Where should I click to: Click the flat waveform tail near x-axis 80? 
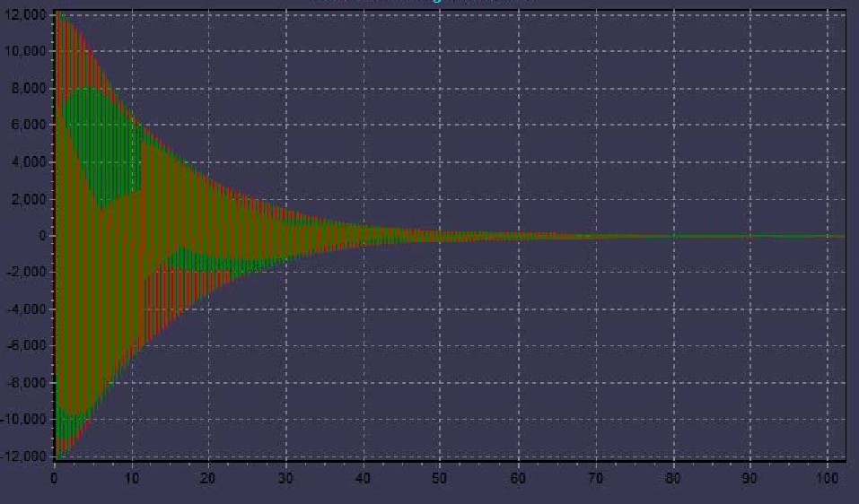pos(672,237)
